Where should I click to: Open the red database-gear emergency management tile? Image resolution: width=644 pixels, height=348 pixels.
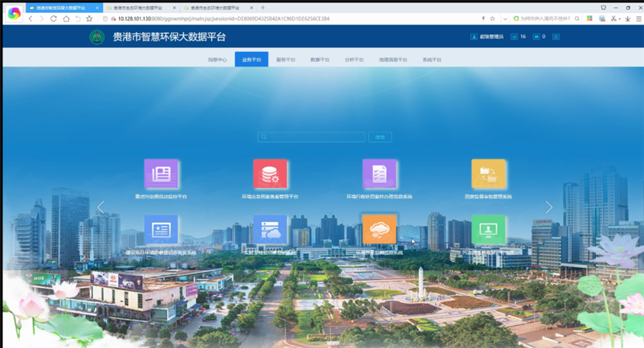pyautogui.click(x=270, y=174)
